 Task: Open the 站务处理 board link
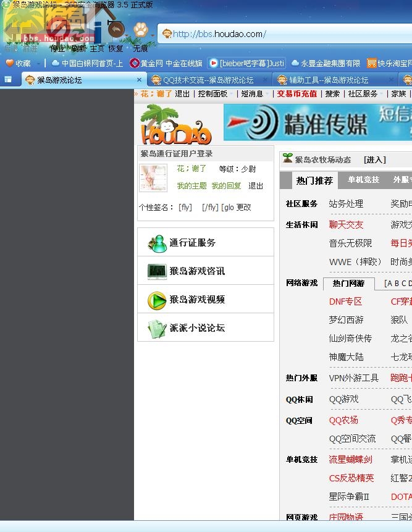(346, 203)
